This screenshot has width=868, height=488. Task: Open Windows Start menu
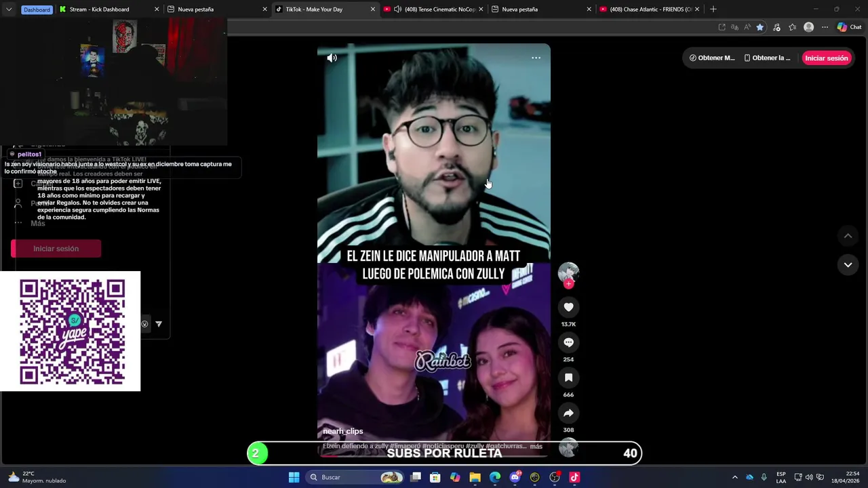point(294,477)
